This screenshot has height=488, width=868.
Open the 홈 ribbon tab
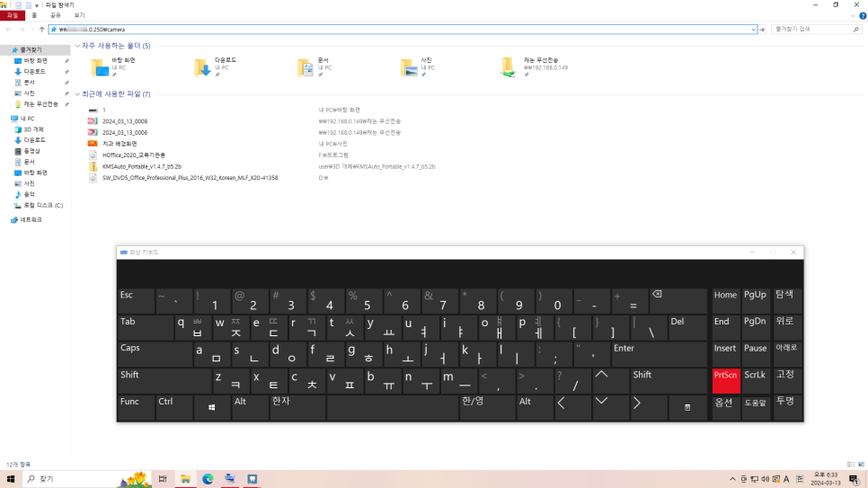(34, 15)
